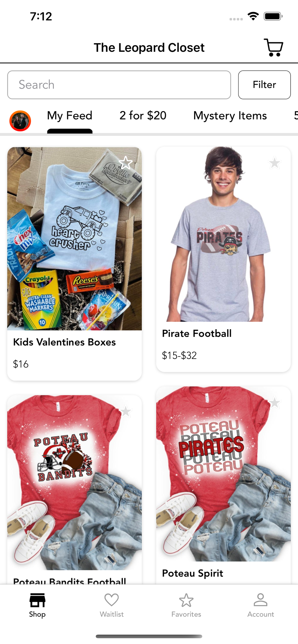Click the Search input field
Viewport: 298px width, 644px height.
pyautogui.click(x=119, y=85)
